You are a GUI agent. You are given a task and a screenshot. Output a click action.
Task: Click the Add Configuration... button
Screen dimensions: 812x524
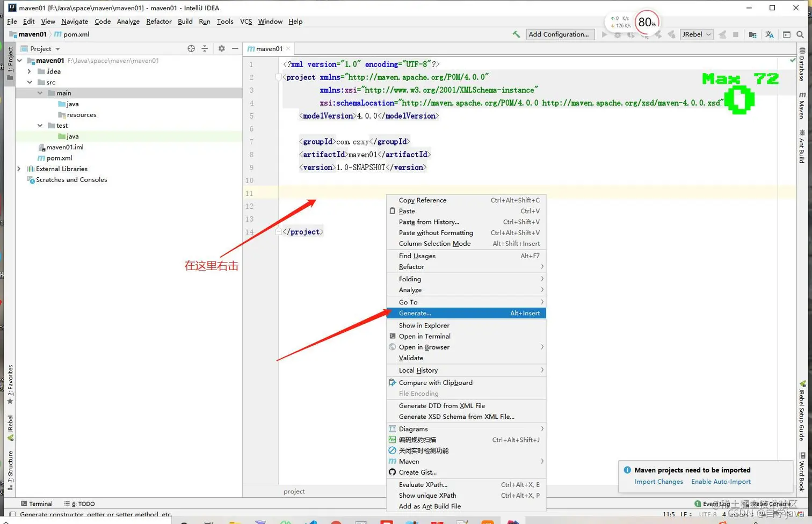tap(559, 34)
